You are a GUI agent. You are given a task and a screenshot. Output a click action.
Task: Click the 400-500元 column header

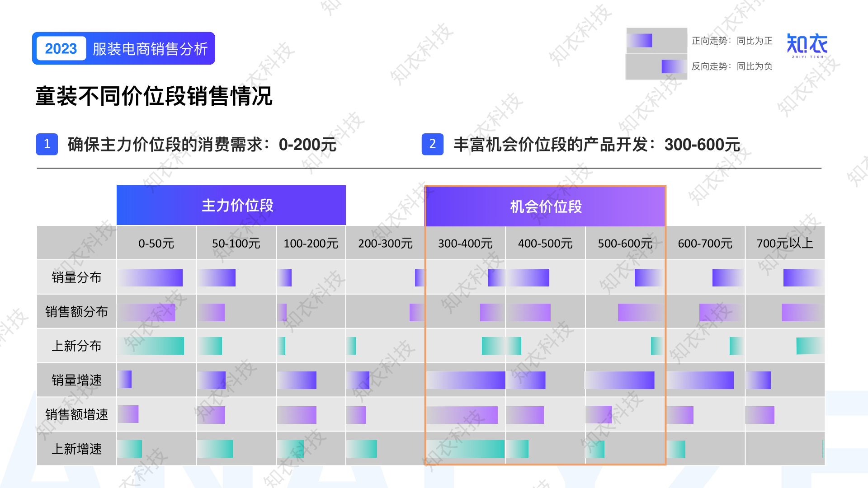click(x=545, y=243)
